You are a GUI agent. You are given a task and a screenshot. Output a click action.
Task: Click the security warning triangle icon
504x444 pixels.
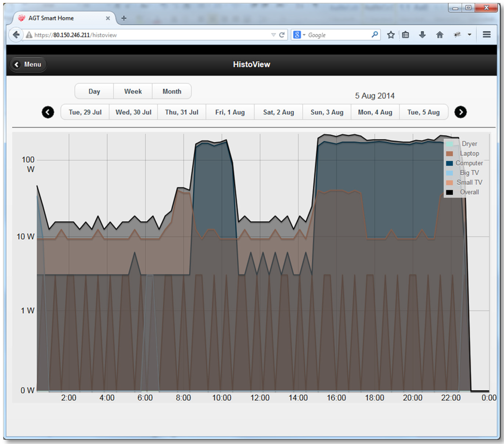coord(29,35)
